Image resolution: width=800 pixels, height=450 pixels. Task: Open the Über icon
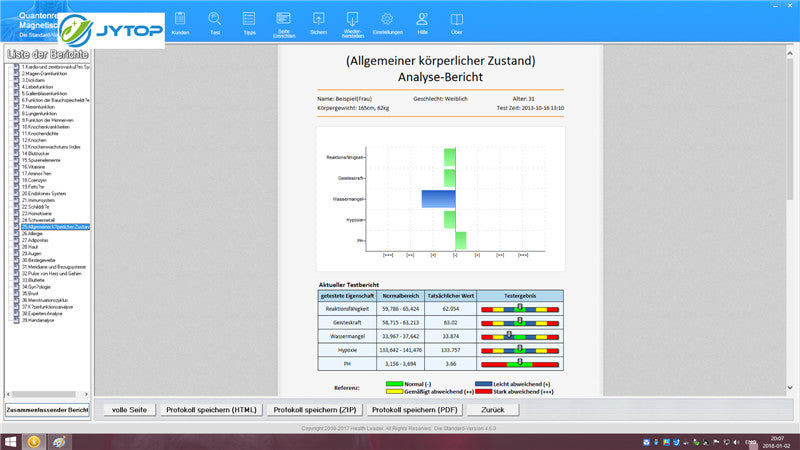coord(456,22)
